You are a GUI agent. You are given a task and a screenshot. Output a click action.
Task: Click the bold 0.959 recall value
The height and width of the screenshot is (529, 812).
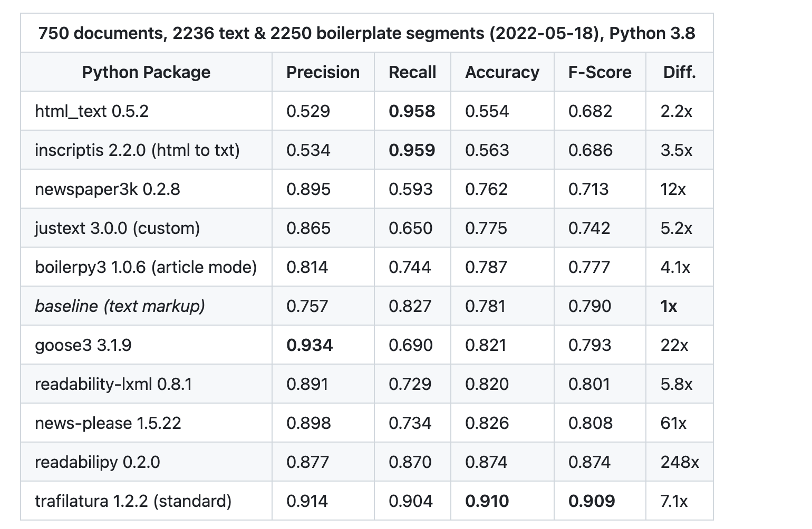(412, 150)
